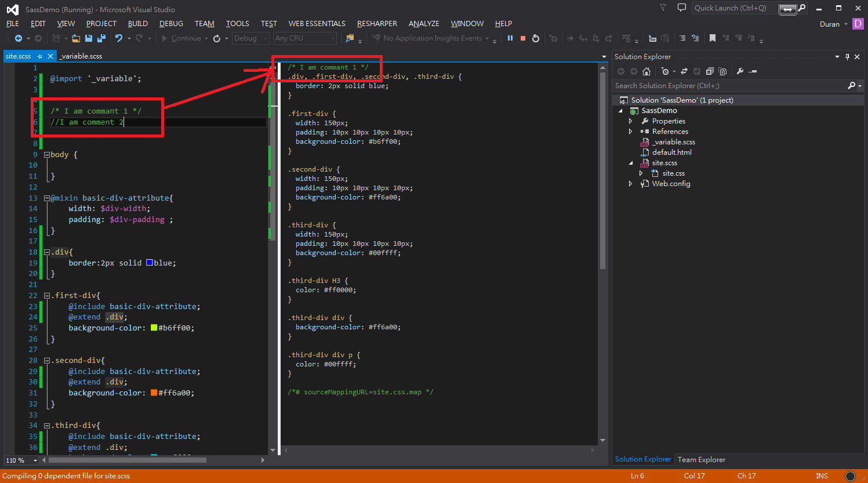Open Properties wrench in Solution Explorer
This screenshot has height=483, width=868.
(x=740, y=71)
